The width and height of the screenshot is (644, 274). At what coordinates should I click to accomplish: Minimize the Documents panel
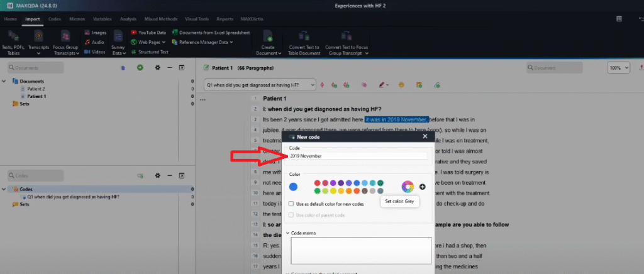click(169, 68)
